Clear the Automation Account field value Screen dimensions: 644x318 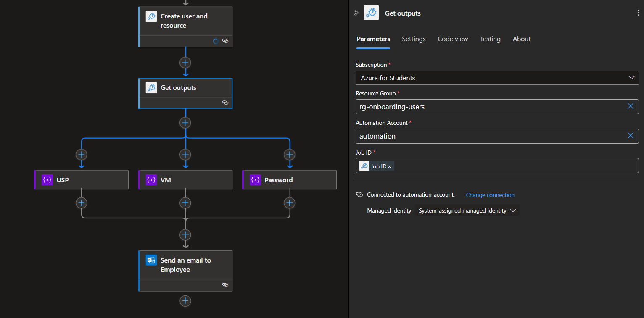point(630,136)
